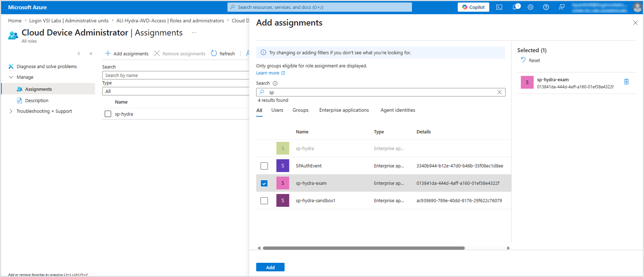The image size is (644, 277).
Task: Go to Microsoft Azure home logo
Action: coord(27,7)
